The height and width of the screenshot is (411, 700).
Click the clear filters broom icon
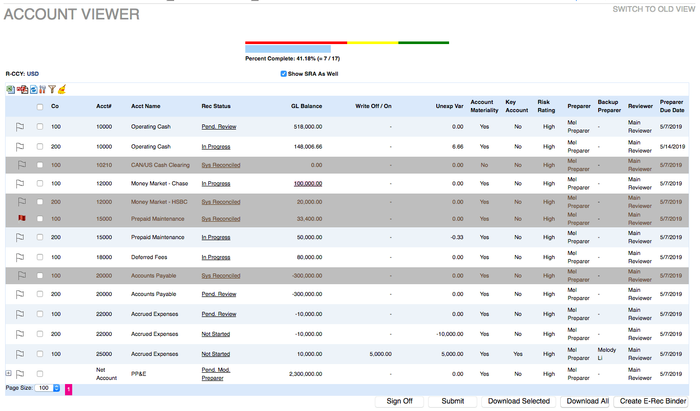tap(62, 89)
